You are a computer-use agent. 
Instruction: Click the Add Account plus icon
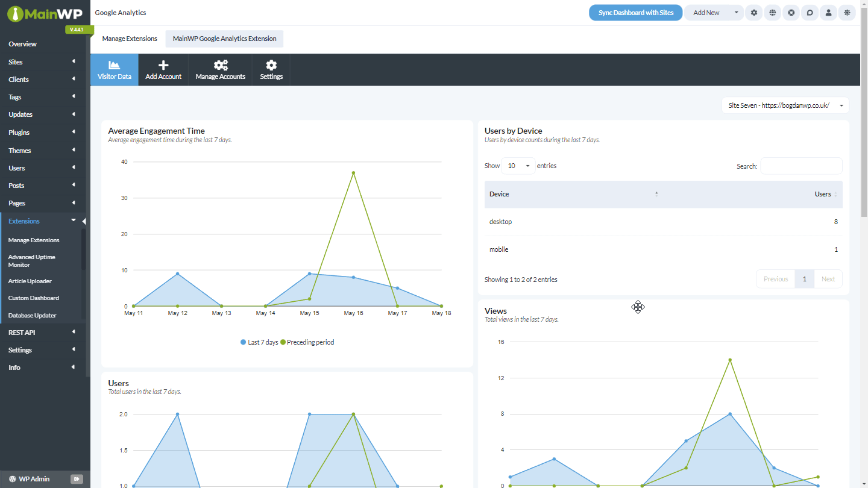[163, 65]
